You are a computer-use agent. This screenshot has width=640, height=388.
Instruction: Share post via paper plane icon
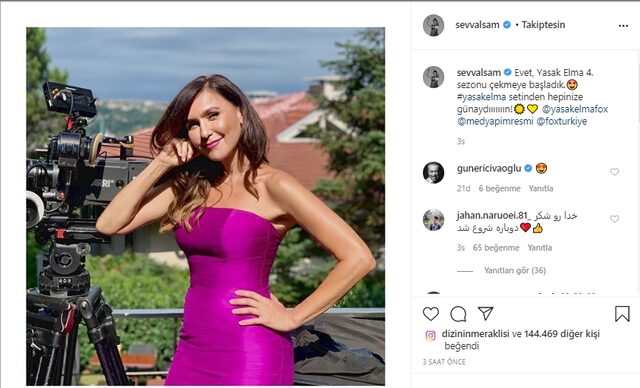(x=486, y=313)
